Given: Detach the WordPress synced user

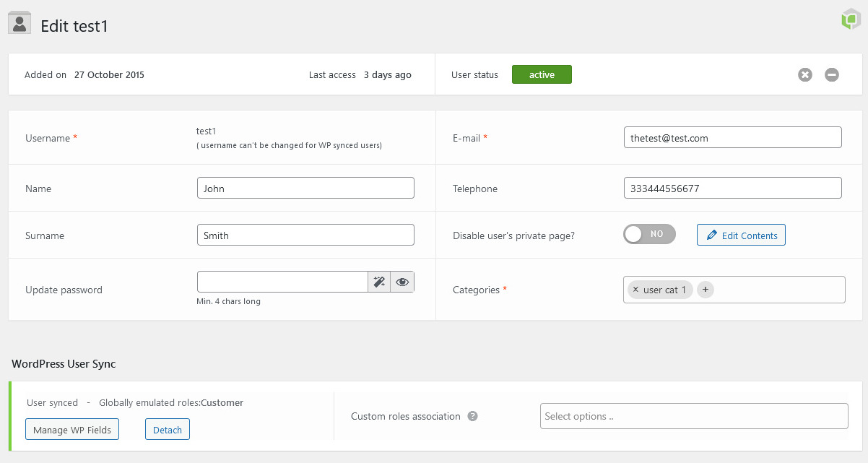Looking at the screenshot, I should pyautogui.click(x=168, y=429).
